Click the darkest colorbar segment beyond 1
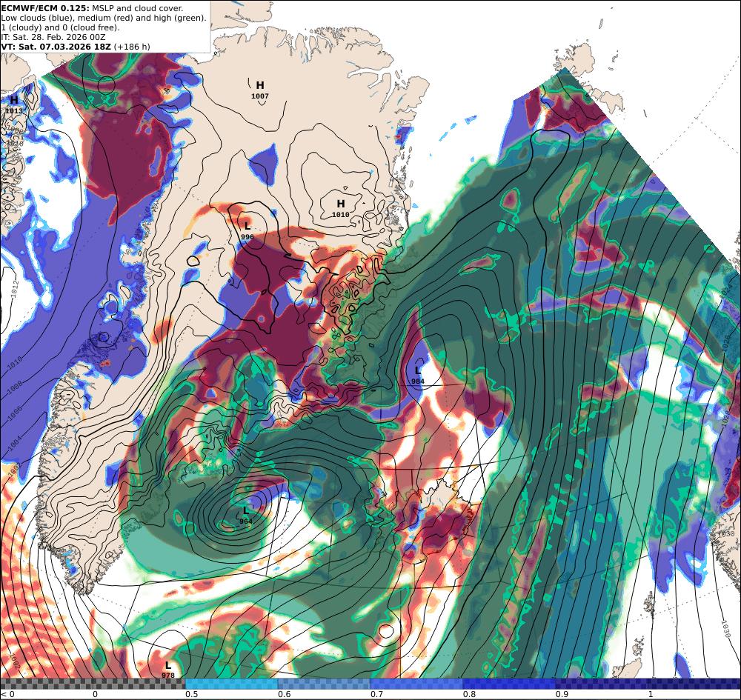Viewport: 741px width, 700px height. coord(694,684)
